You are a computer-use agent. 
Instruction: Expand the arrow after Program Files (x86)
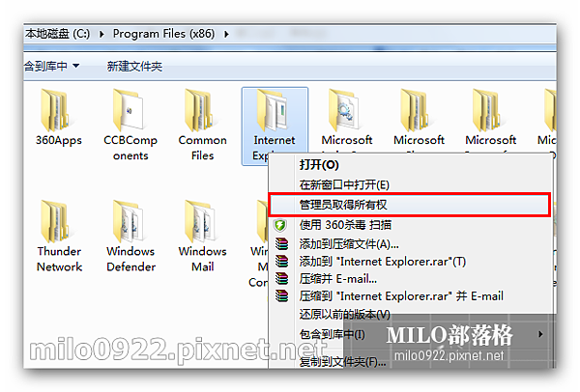(x=226, y=34)
